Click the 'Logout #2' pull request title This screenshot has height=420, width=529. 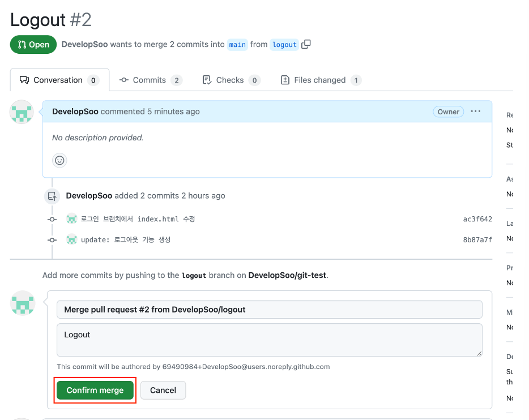click(50, 20)
